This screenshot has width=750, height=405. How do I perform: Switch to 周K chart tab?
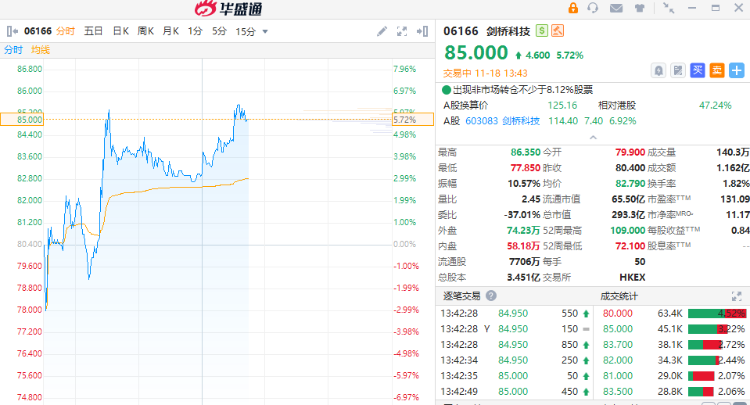click(x=145, y=31)
